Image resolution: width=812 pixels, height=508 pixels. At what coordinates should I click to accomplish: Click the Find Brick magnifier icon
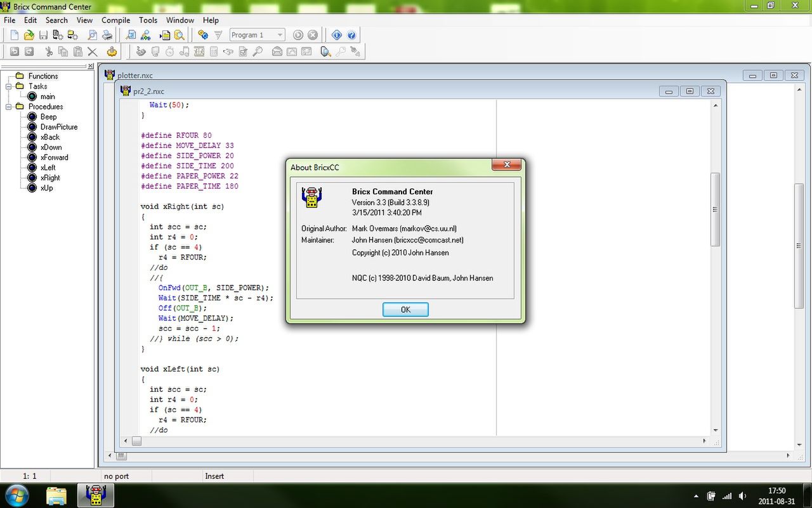pyautogui.click(x=326, y=51)
